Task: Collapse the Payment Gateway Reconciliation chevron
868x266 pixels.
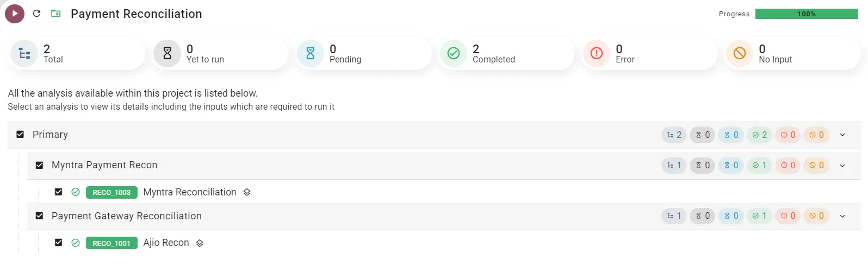Action: tap(842, 216)
